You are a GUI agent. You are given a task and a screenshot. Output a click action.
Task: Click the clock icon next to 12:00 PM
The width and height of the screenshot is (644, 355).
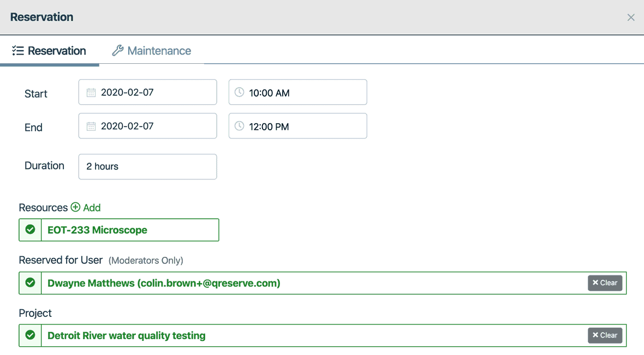(239, 126)
